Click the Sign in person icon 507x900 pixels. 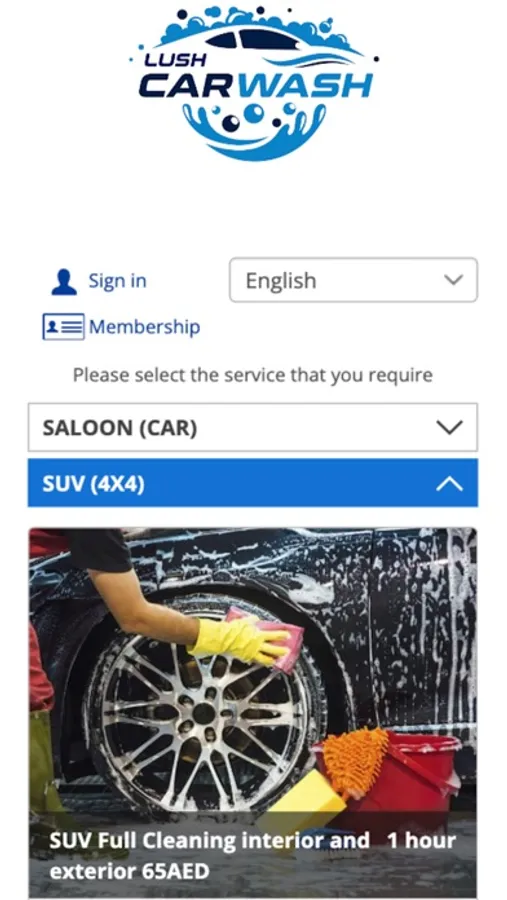tap(64, 282)
